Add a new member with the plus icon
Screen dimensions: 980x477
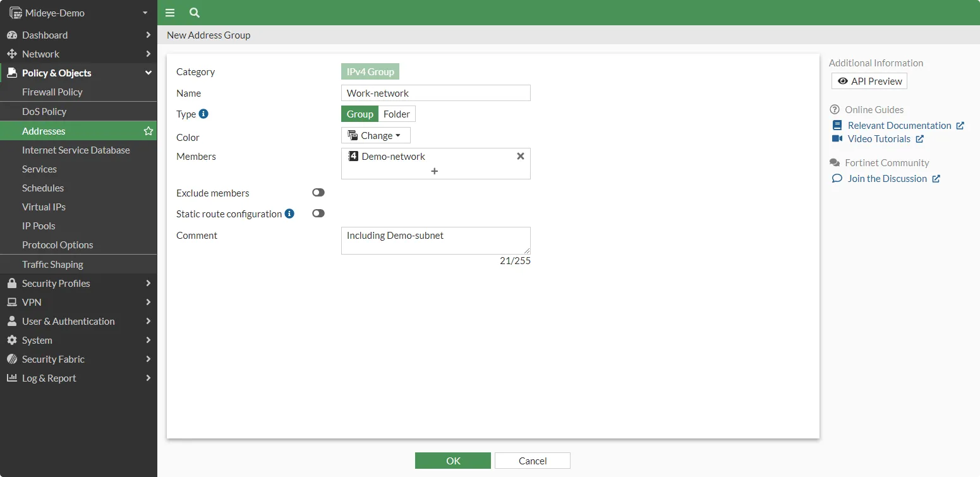(x=435, y=171)
